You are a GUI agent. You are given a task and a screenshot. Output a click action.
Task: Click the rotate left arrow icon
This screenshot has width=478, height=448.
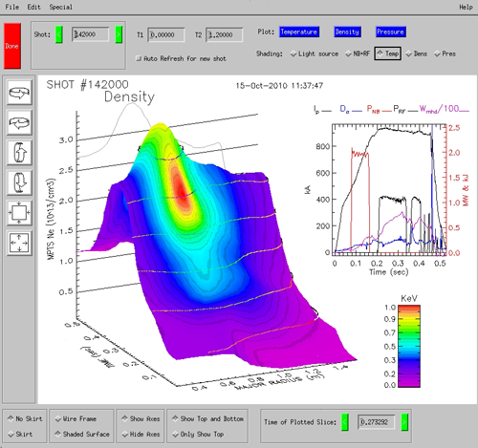tap(19, 122)
